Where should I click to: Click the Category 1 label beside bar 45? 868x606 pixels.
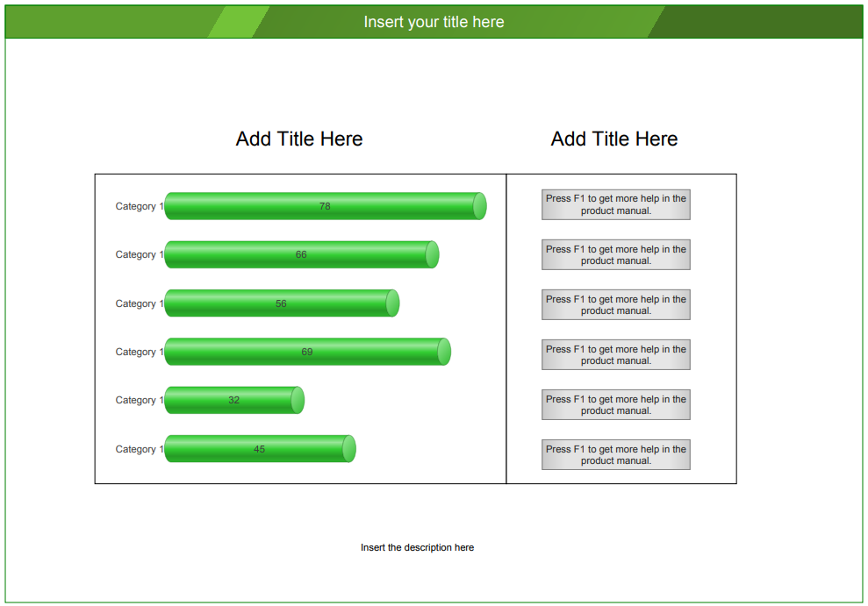click(140, 449)
